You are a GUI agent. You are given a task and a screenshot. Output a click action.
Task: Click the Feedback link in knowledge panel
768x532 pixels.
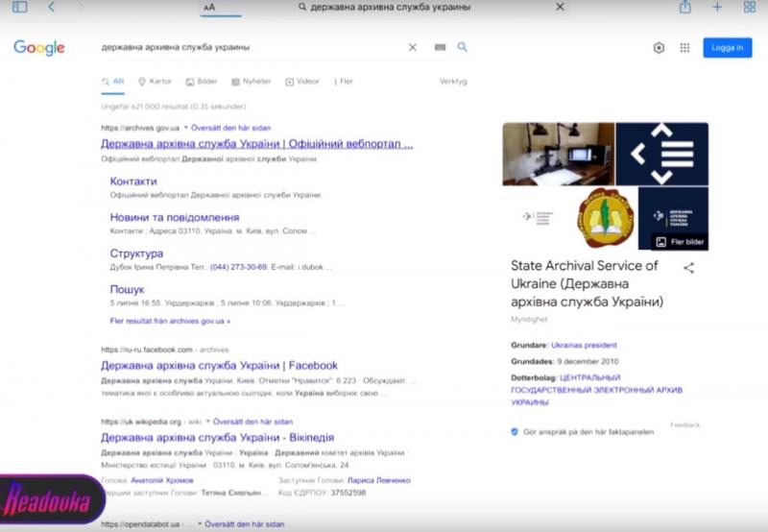684,425
